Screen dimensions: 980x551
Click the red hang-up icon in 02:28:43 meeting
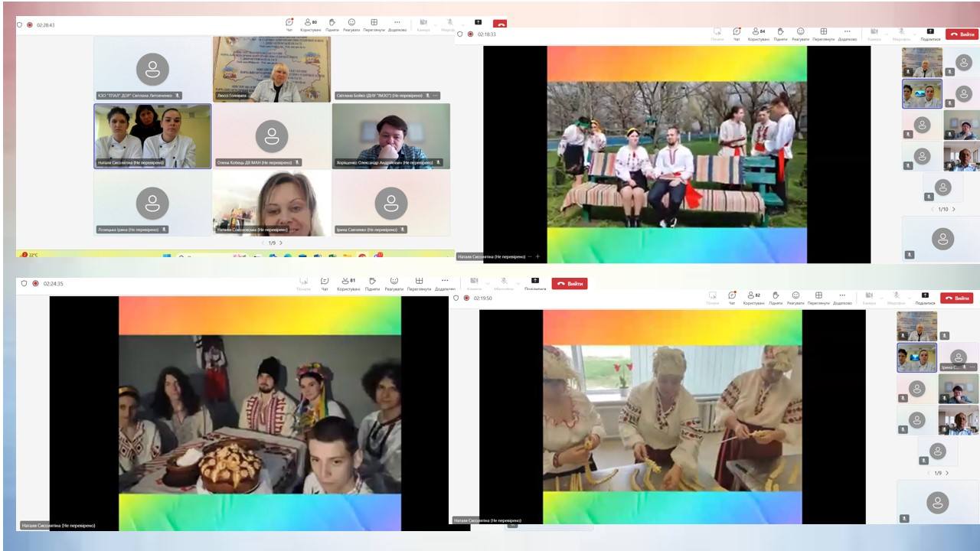(500, 24)
